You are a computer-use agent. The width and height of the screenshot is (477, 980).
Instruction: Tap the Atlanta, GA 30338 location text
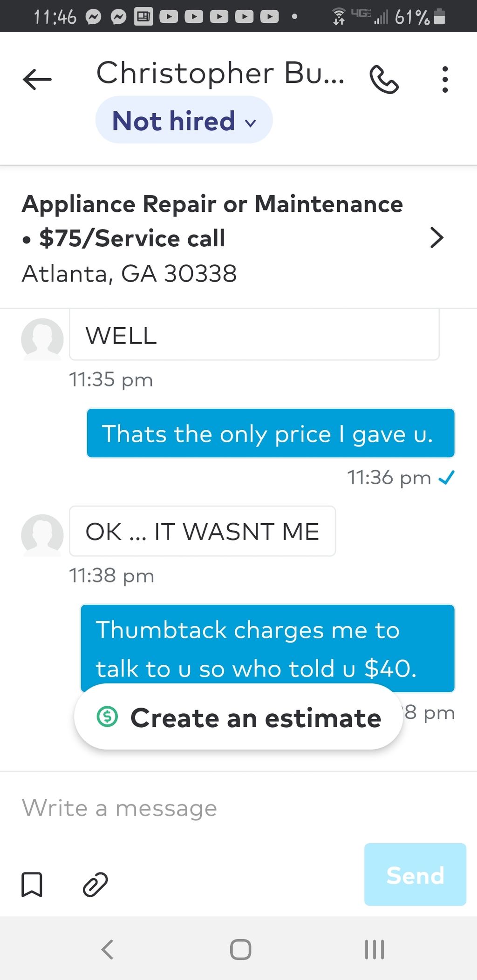129,274
